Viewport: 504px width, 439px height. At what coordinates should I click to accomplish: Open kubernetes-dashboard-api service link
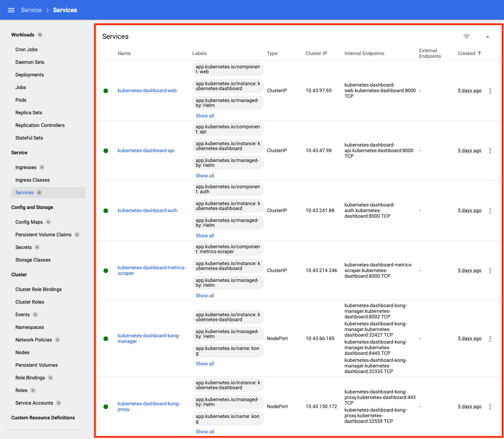(146, 150)
